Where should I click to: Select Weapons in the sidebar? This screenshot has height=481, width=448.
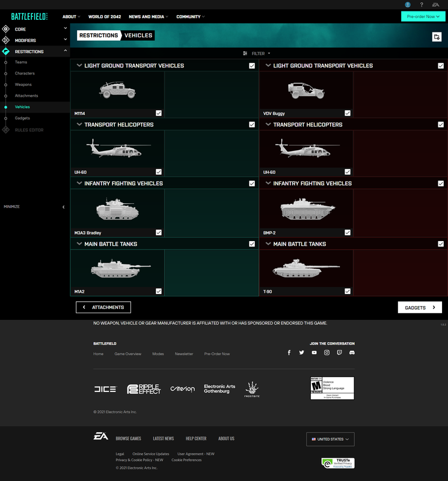point(23,84)
